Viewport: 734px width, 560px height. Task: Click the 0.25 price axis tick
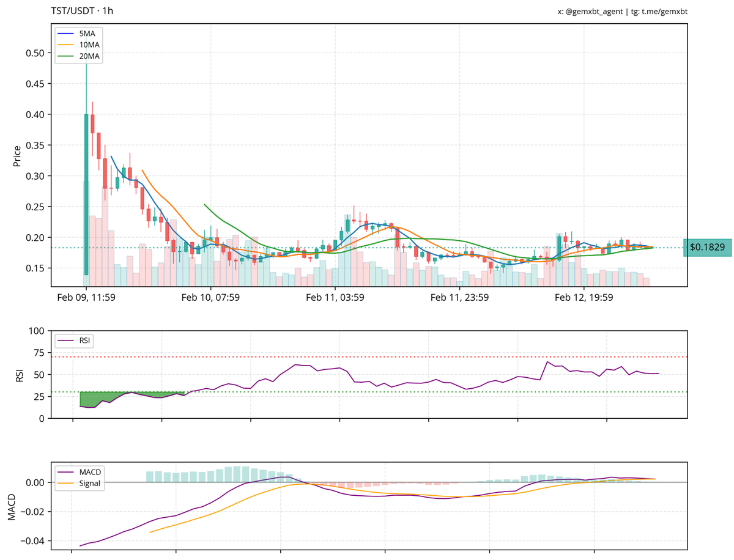point(35,207)
